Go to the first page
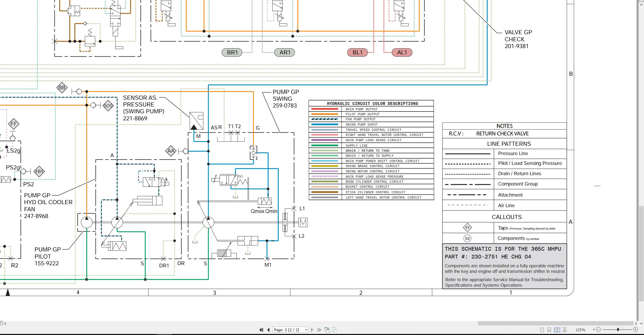The image size is (644, 335). (261, 330)
